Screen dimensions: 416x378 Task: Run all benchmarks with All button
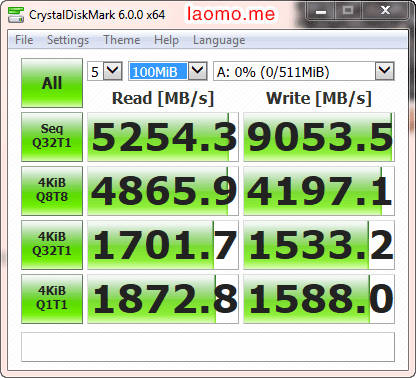click(52, 83)
